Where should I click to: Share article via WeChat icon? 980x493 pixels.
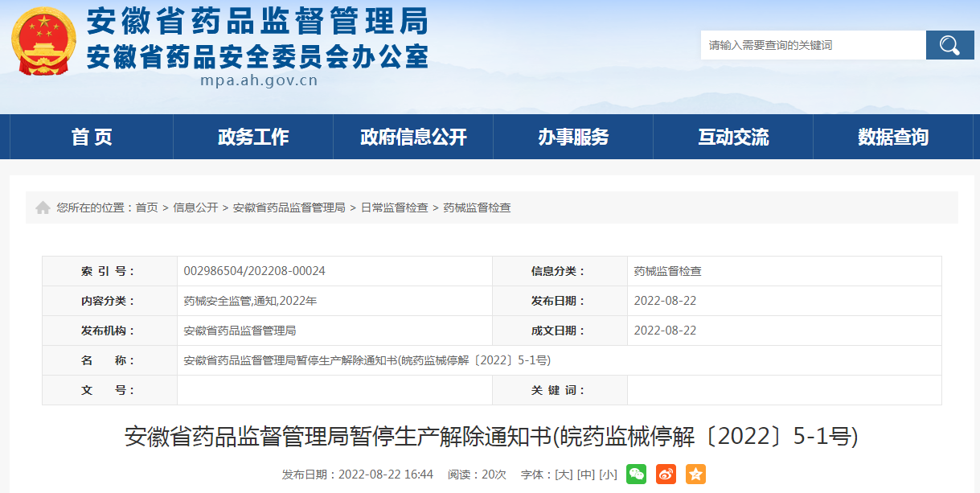(x=636, y=475)
